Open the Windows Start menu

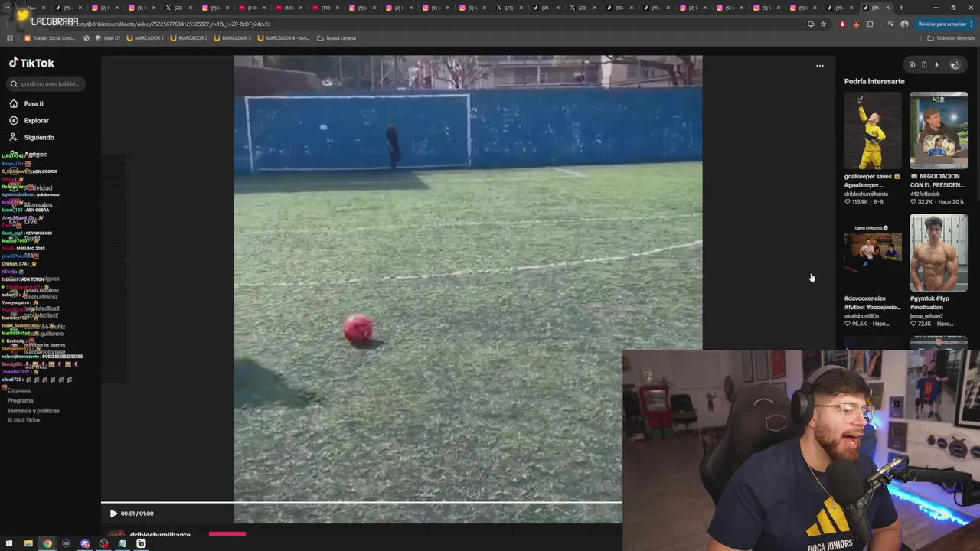coord(10,543)
